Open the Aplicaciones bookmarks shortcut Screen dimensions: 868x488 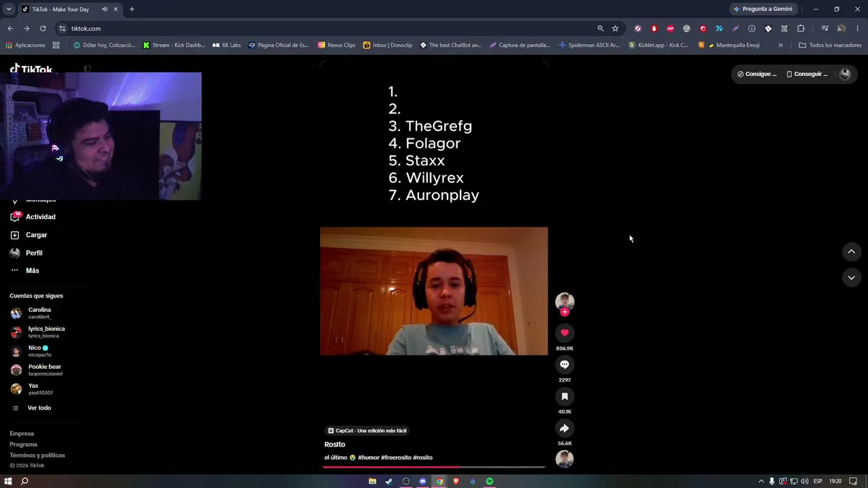pos(25,45)
